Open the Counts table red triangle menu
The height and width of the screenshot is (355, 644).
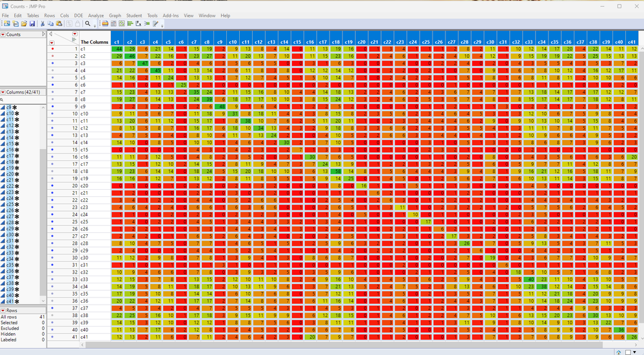[3, 35]
